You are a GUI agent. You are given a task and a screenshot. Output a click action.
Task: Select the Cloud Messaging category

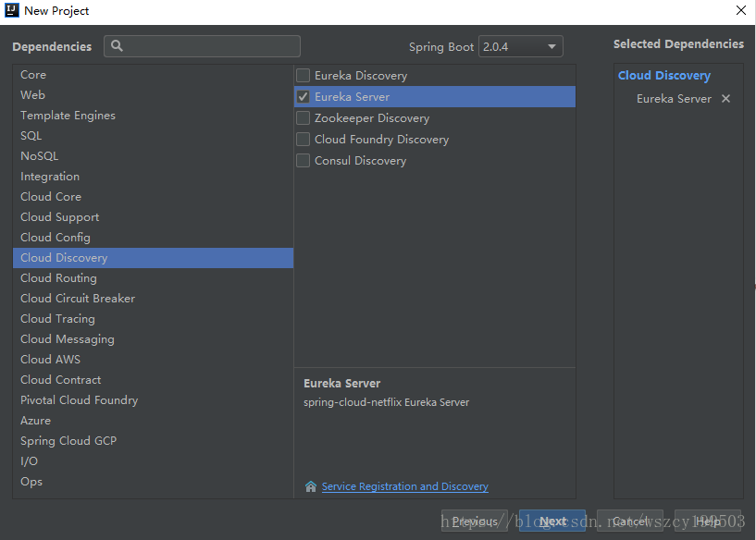click(x=153, y=339)
